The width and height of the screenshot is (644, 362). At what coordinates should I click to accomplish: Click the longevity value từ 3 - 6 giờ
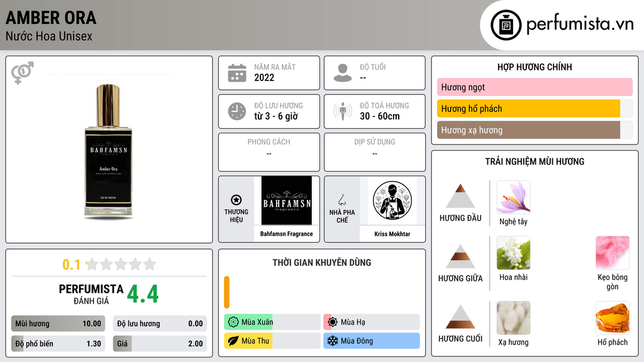276,116
